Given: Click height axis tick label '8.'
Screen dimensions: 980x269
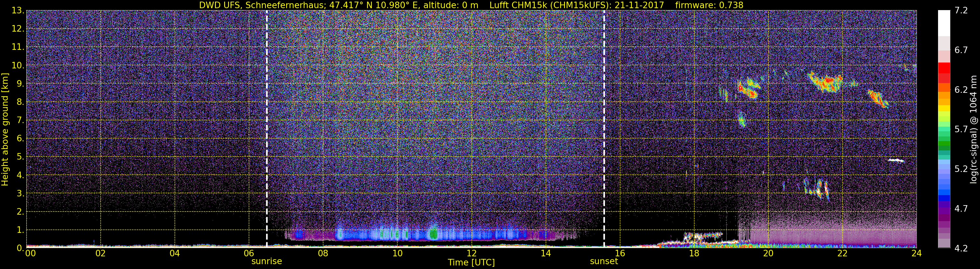Looking at the screenshot, I should [x=20, y=102].
